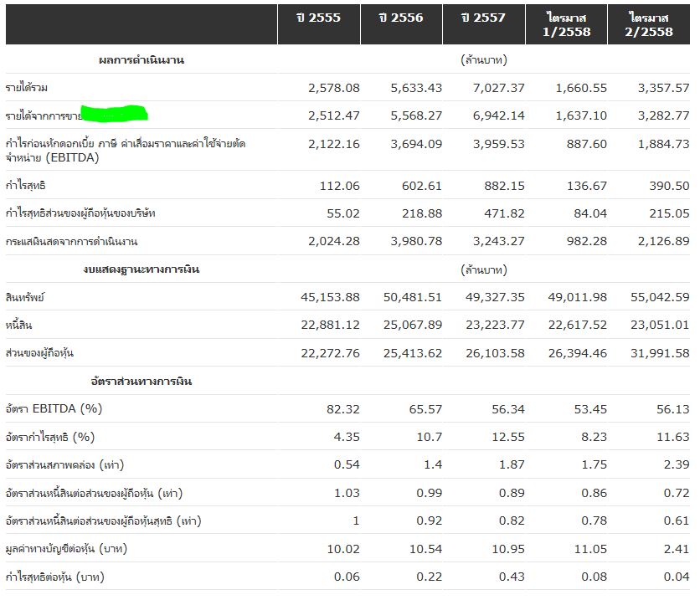The width and height of the screenshot is (700, 600).
Task: Click the "อัตราส่วนทางการเงิน" section heading
Action: [x=142, y=382]
